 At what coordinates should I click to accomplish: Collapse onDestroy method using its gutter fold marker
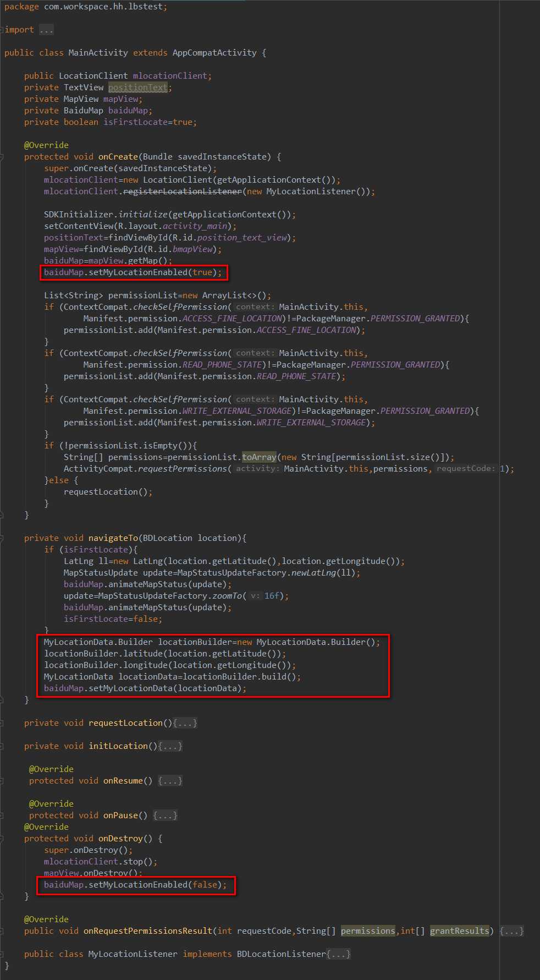pos(2,839)
